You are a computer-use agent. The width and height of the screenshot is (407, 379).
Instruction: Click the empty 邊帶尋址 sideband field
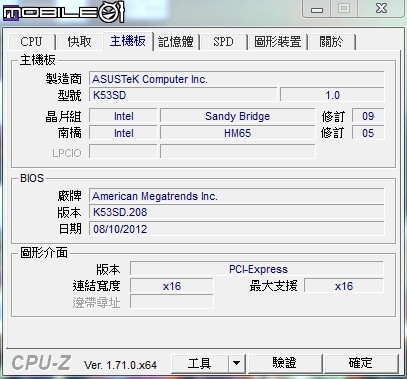(x=172, y=302)
